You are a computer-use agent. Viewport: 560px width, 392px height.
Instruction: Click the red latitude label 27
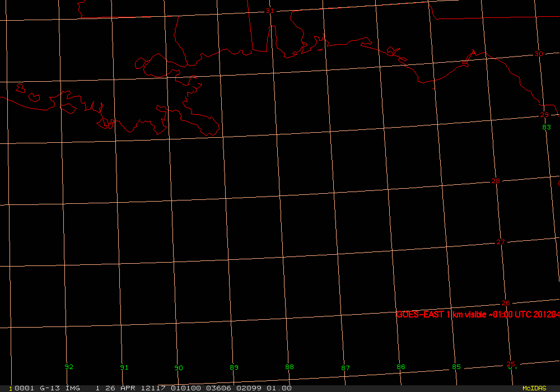[x=501, y=242]
